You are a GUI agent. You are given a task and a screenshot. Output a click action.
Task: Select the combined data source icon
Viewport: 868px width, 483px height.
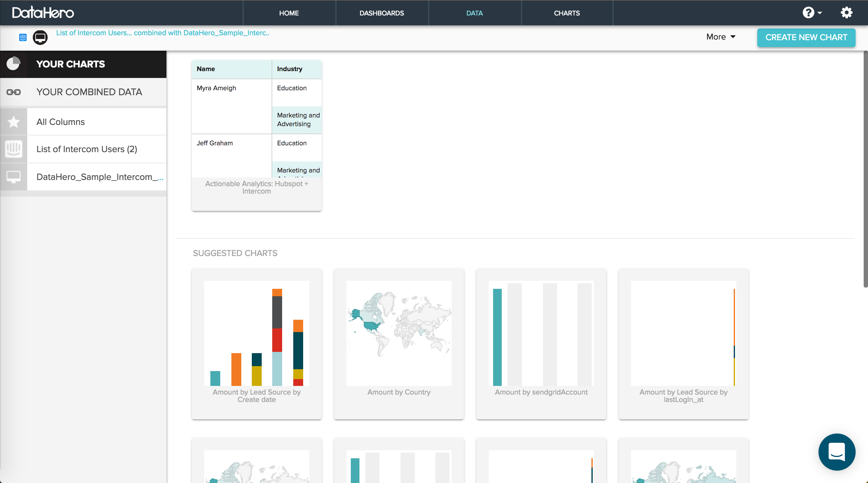pyautogui.click(x=14, y=92)
